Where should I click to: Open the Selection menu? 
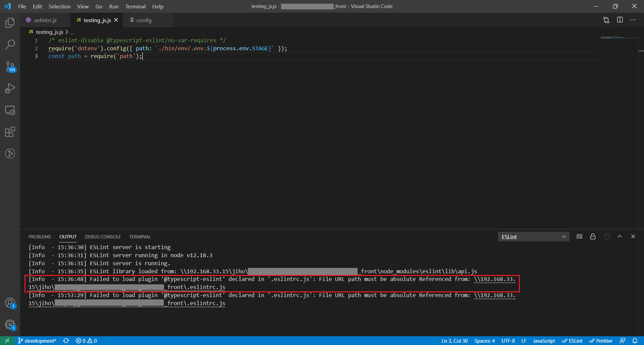[59, 6]
